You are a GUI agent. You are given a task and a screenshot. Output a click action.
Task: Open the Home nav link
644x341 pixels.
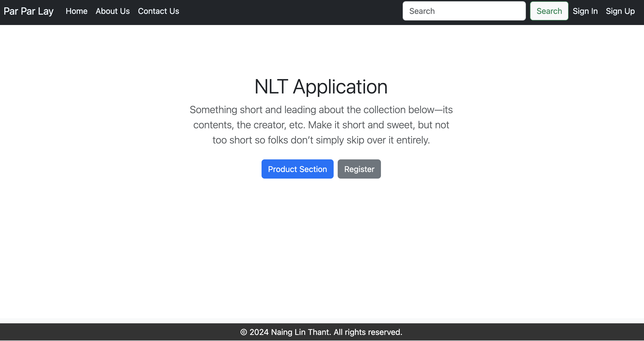(76, 11)
